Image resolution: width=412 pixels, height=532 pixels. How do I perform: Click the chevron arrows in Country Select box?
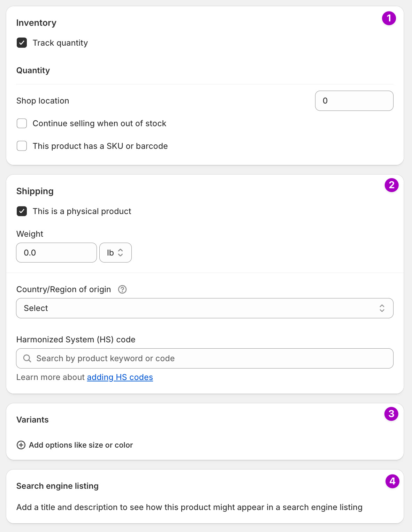tap(382, 308)
